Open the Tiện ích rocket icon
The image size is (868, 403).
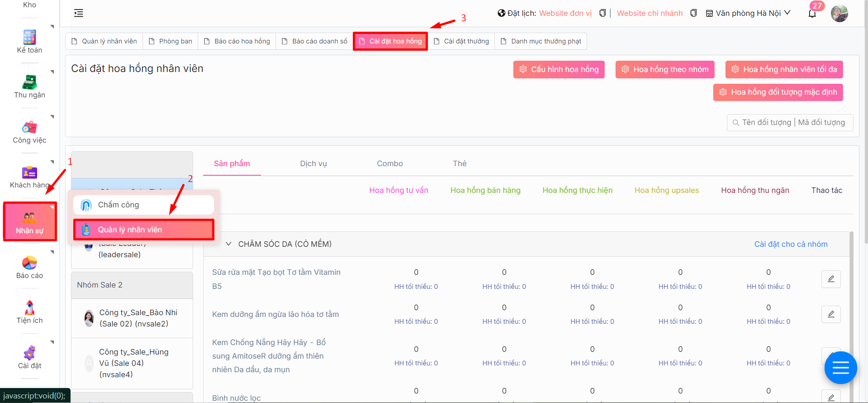coord(29,308)
